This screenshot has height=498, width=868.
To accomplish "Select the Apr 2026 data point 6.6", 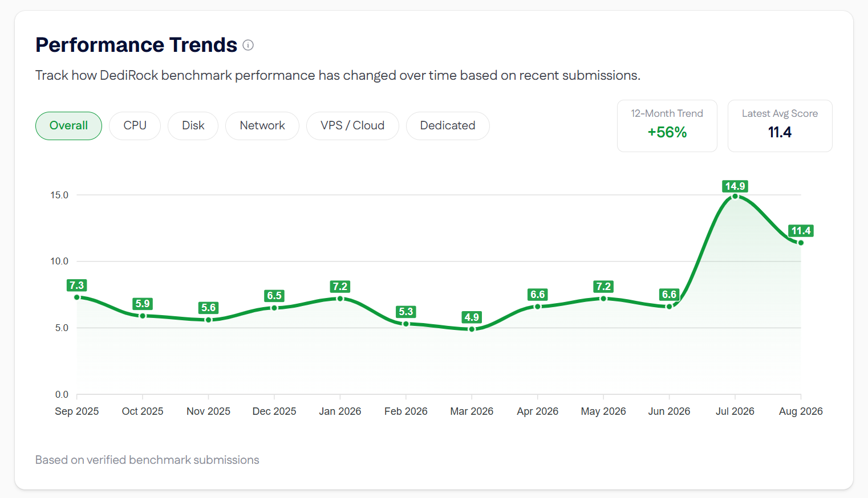I will click(x=538, y=307).
